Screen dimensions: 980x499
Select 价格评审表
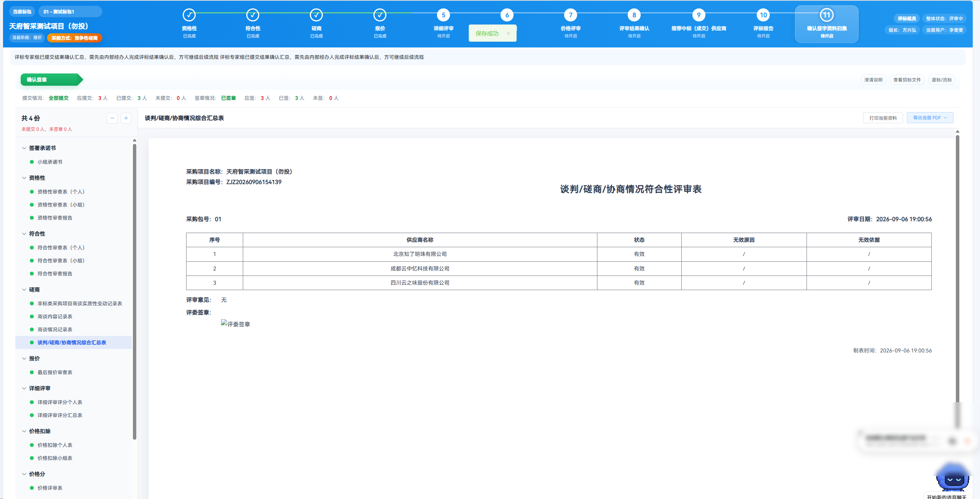coord(50,488)
